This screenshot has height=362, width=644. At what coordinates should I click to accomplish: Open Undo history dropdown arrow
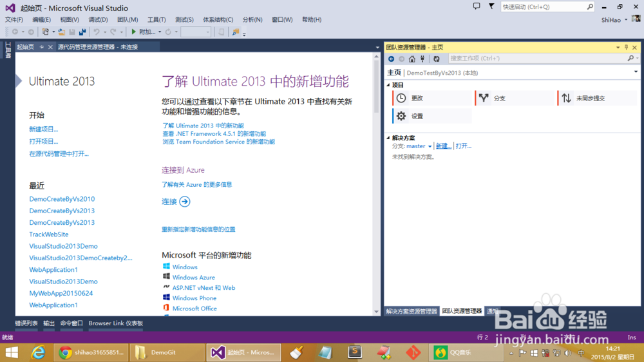pyautogui.click(x=105, y=32)
